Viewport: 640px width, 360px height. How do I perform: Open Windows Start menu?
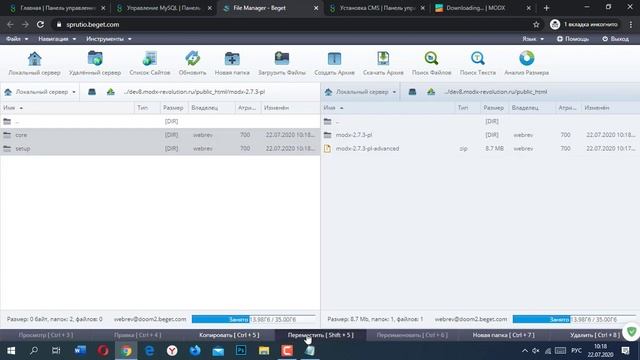pos(11,351)
